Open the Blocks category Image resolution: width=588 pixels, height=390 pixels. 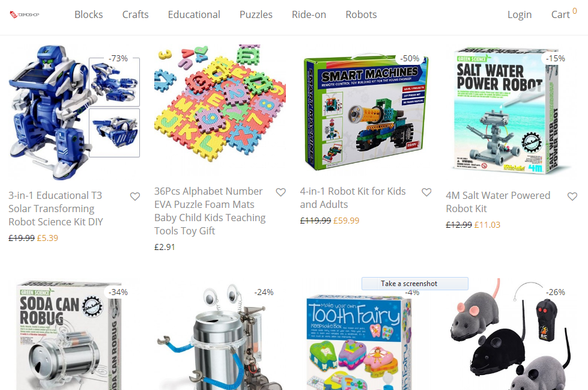click(x=88, y=14)
